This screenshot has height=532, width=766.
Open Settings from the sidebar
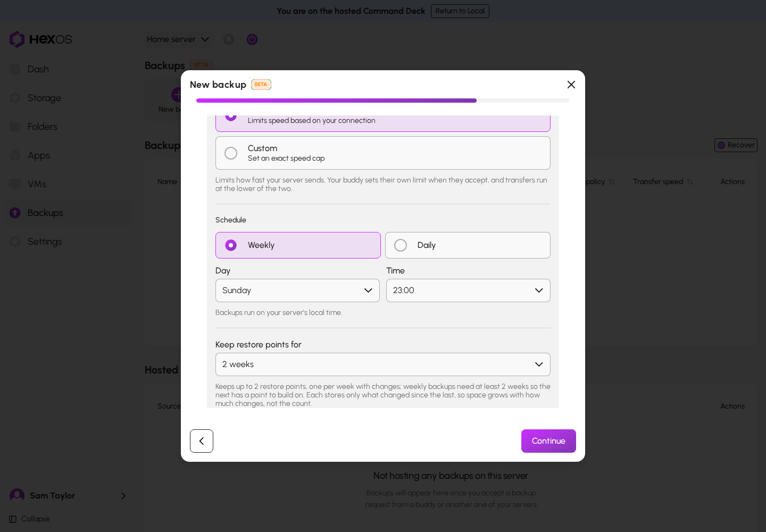(68, 242)
